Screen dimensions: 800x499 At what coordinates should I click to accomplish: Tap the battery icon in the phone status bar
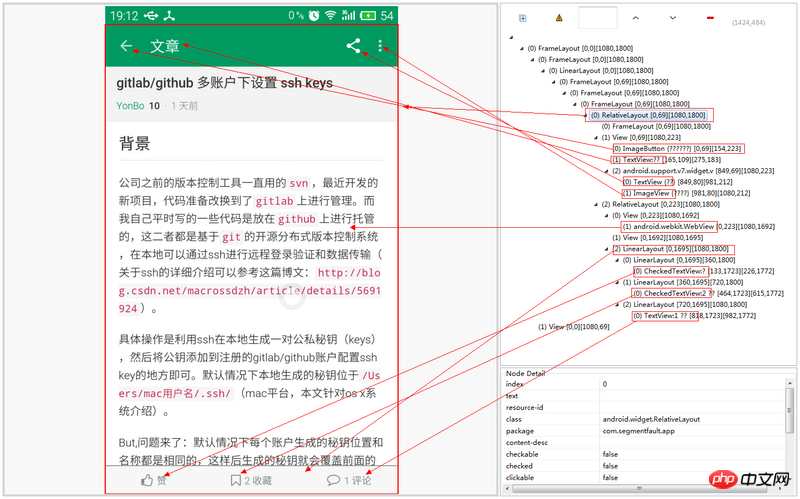368,15
